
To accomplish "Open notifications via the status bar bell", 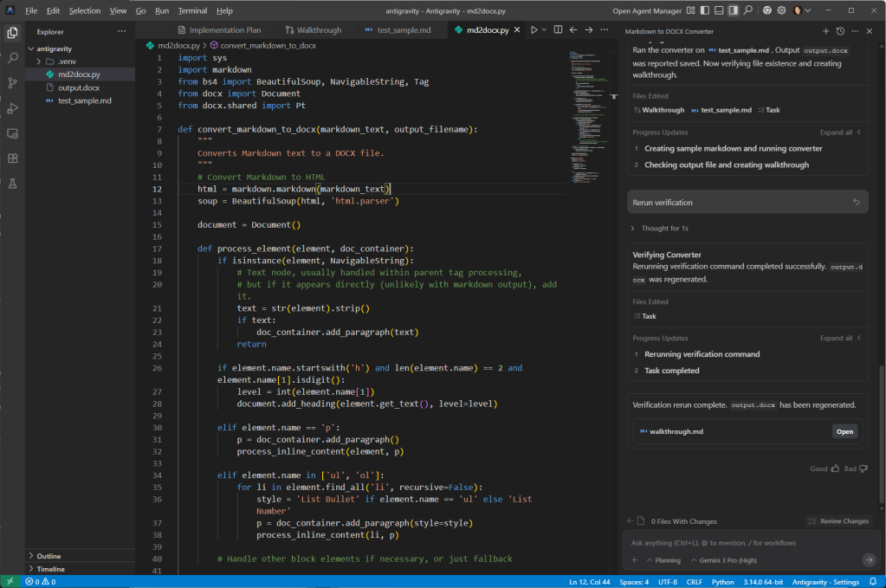I will 873,582.
